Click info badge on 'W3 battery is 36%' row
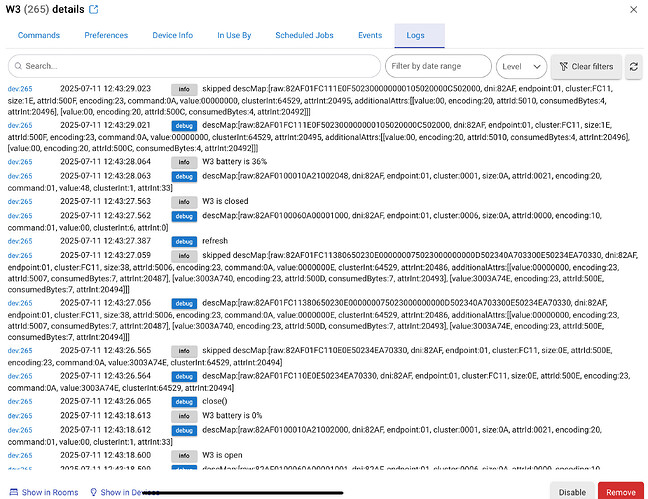Viewport: 648px width, 499px height. pos(184,162)
